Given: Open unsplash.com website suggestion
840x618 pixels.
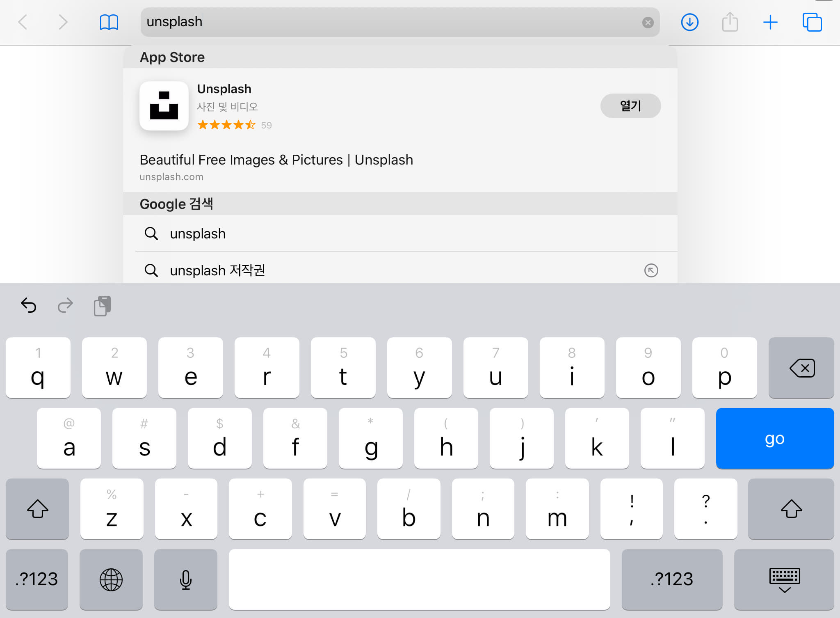Looking at the screenshot, I should pos(276,167).
